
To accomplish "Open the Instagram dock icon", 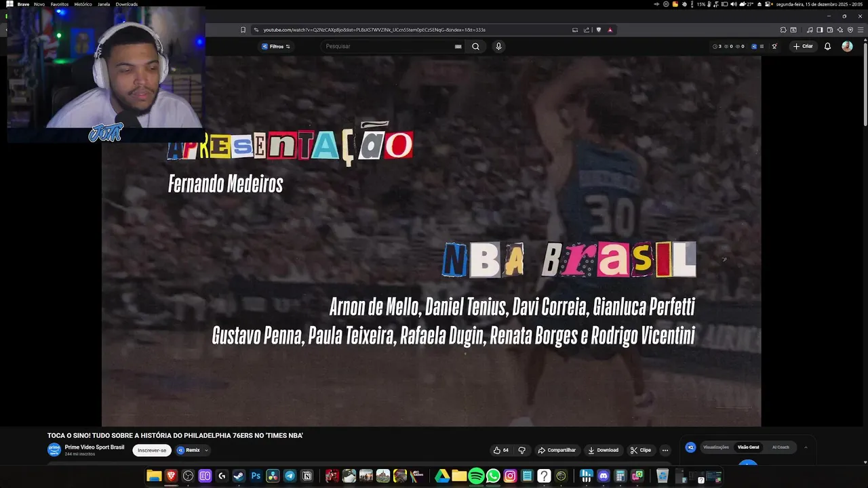I will [x=510, y=476].
